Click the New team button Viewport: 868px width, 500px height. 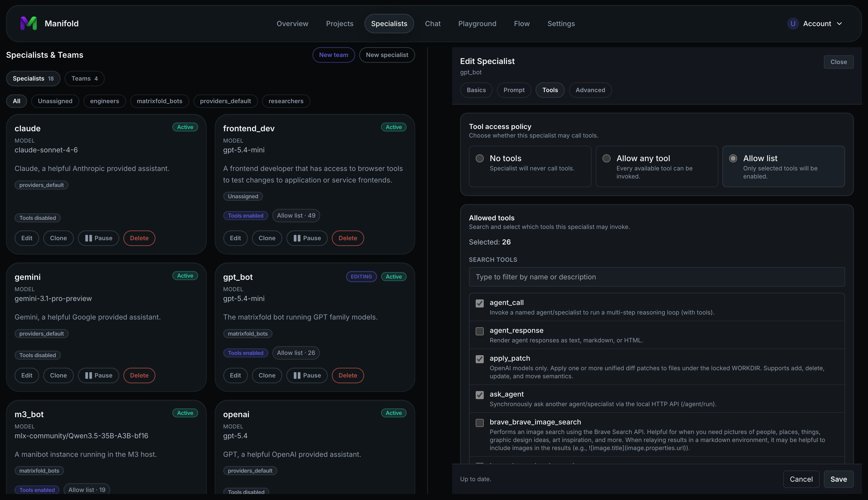tap(333, 55)
